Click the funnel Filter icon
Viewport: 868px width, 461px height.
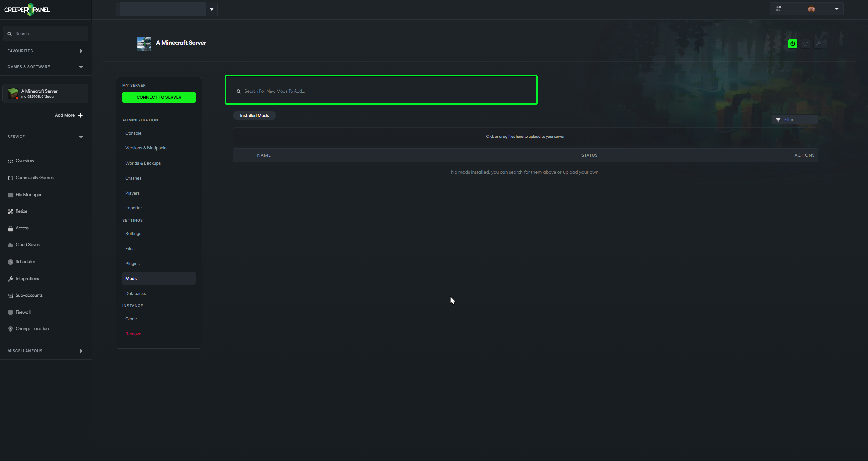778,120
